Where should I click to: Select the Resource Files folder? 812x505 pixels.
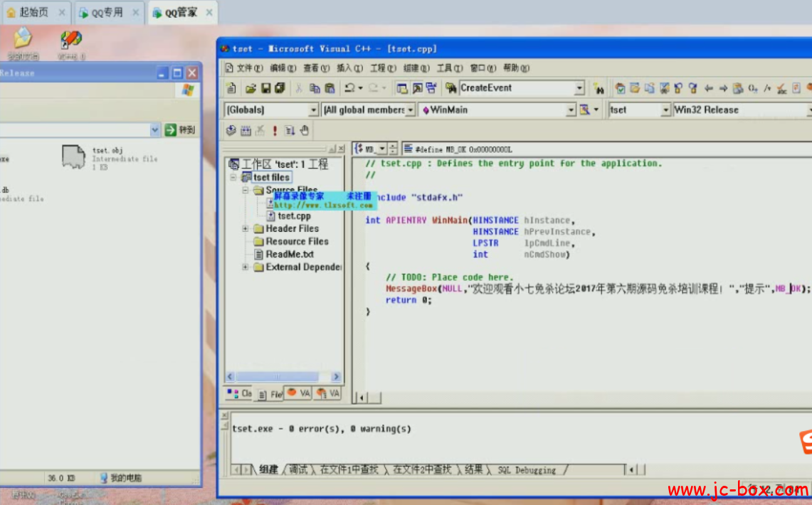click(297, 242)
